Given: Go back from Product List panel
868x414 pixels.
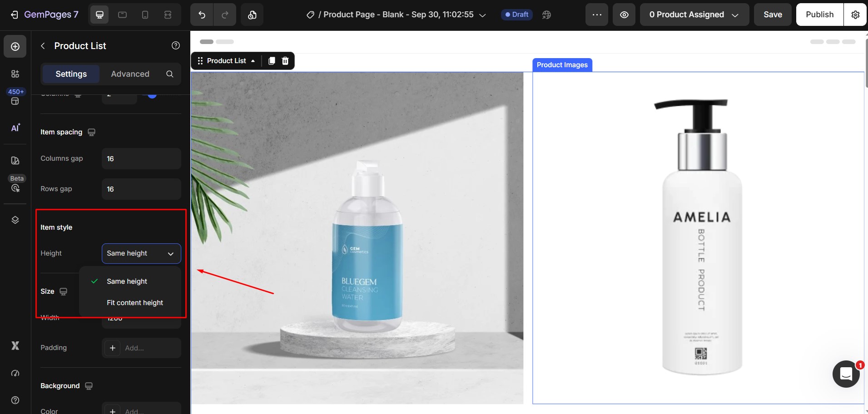Looking at the screenshot, I should click(43, 46).
